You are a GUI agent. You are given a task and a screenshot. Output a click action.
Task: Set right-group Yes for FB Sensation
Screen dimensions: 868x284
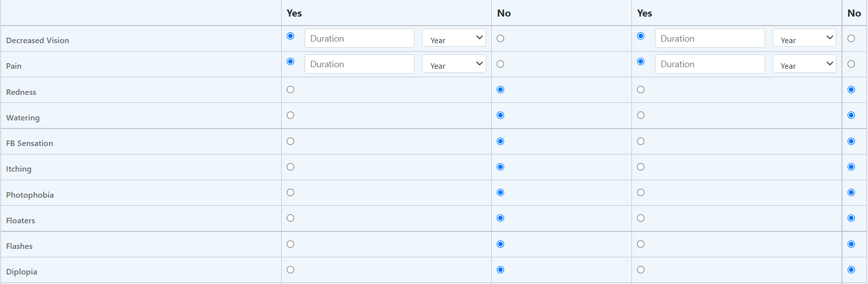click(x=640, y=141)
